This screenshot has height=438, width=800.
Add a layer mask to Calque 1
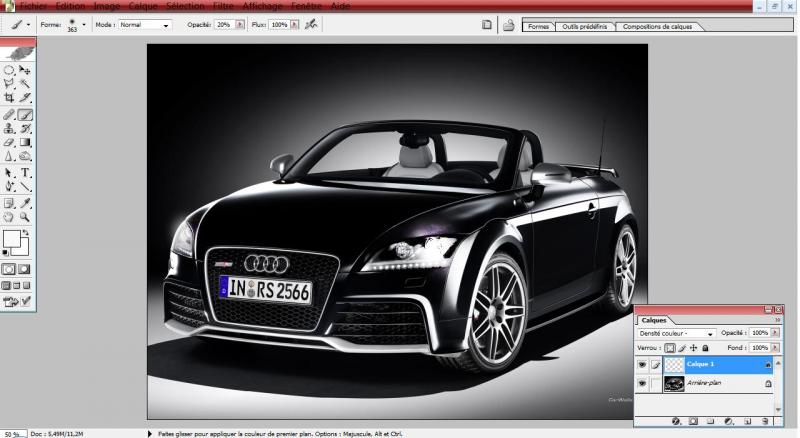(693, 421)
